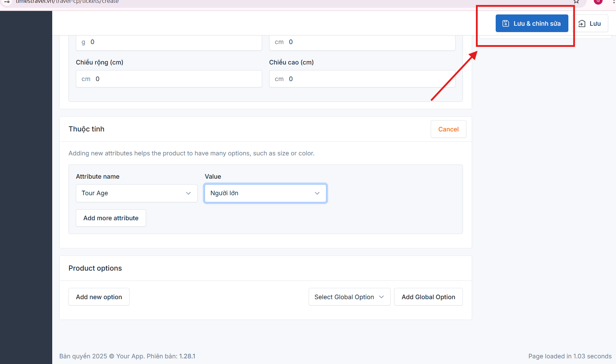
Task: Click the 'Product options' heading
Action: [95, 268]
